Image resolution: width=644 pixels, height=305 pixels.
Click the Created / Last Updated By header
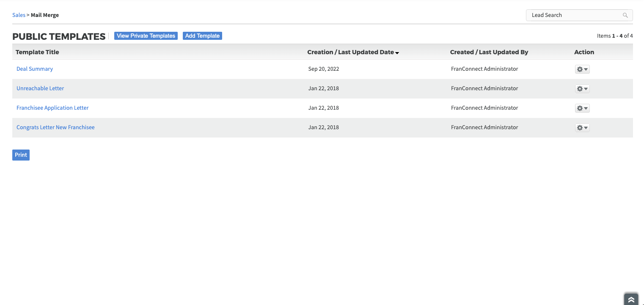(x=489, y=52)
